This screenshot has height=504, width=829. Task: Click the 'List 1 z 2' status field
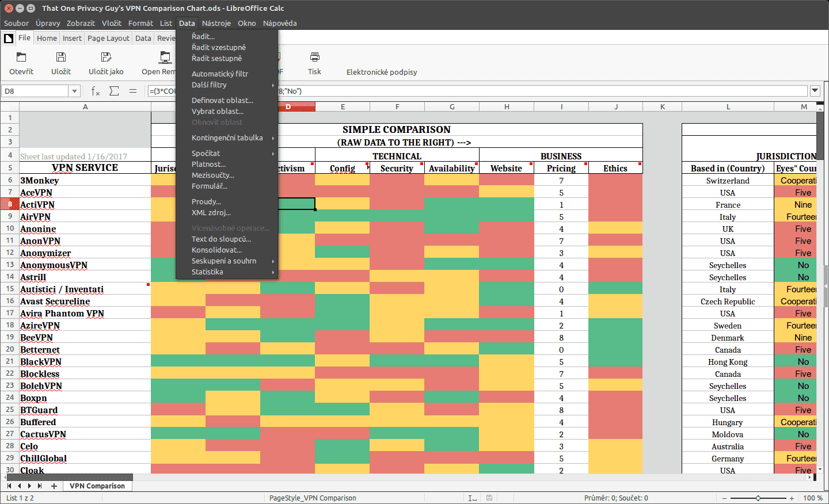[x=20, y=498]
